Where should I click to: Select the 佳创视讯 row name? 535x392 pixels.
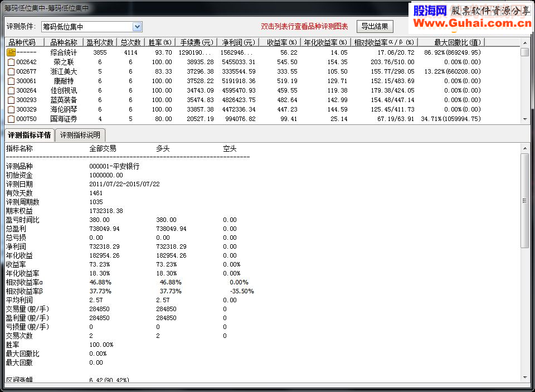64,90
